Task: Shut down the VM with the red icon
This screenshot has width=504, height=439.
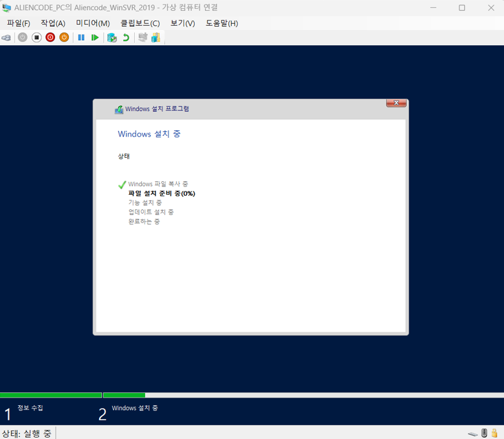Action: pyautogui.click(x=50, y=38)
